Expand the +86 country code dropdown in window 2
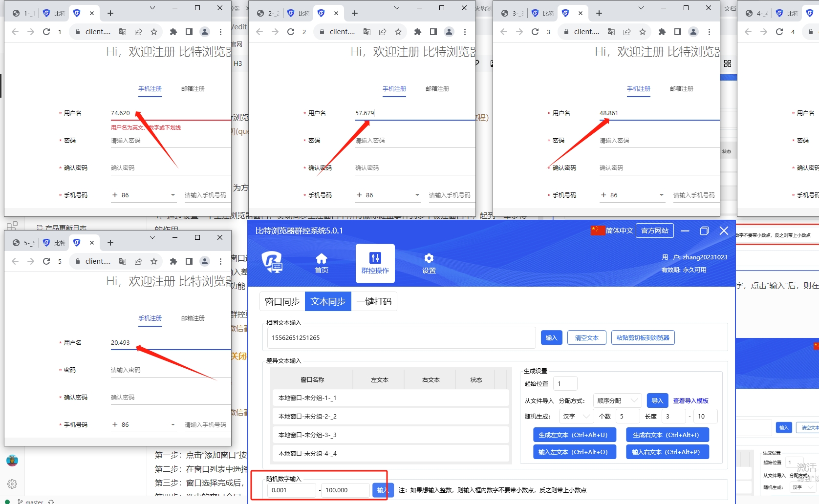This screenshot has width=819, height=504. point(388,195)
